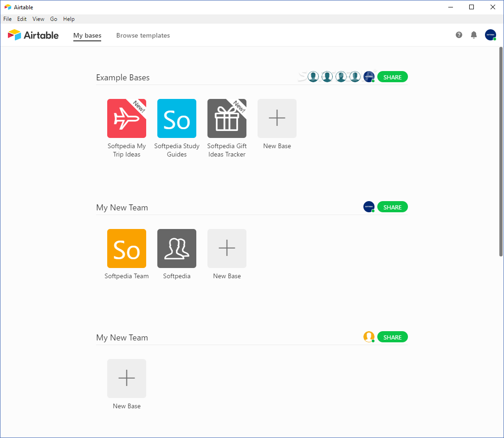Click the Airtable logo in the header

click(33, 35)
